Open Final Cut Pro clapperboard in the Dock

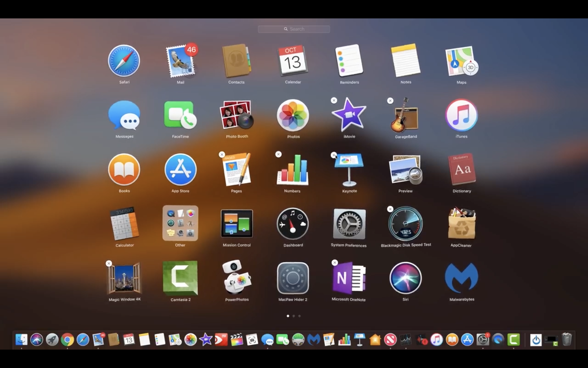tap(237, 339)
